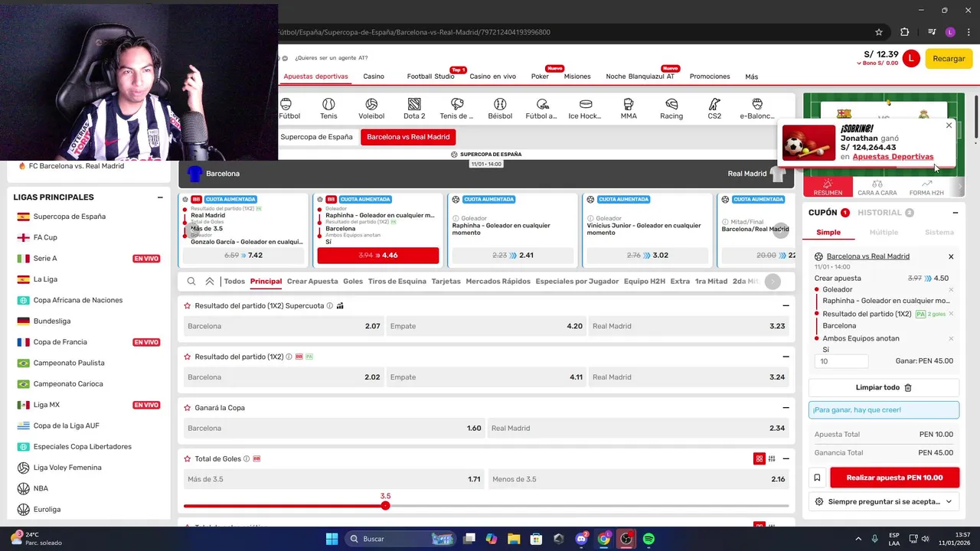Open the Siempre preguntar si se acepta dropdown

[884, 501]
